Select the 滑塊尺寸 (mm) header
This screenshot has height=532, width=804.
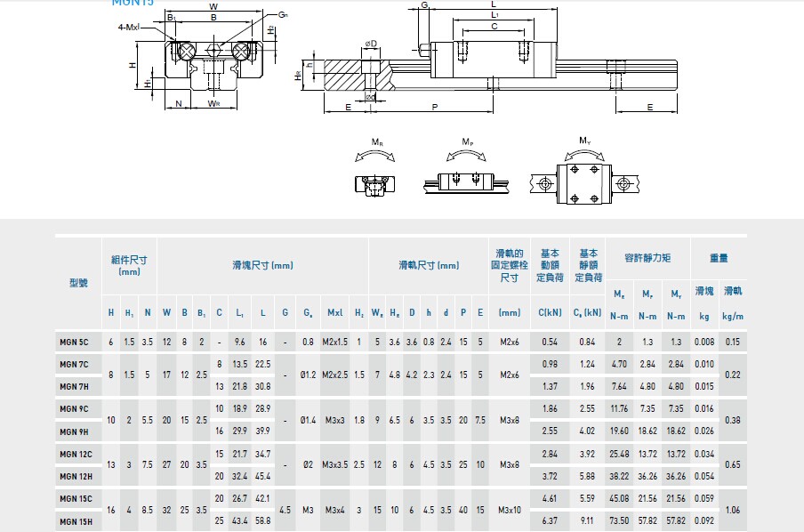coord(262,265)
